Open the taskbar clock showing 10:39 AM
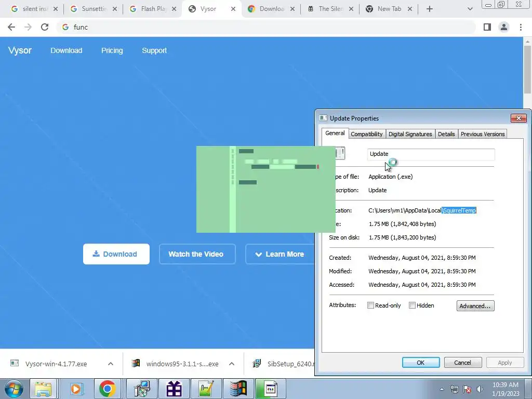The image size is (532, 399). click(506, 389)
